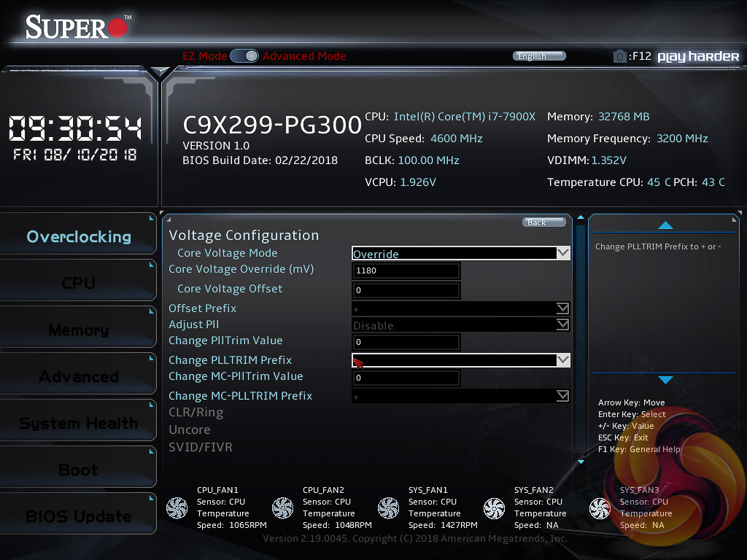Click the Supermicro logo
Image resolution: width=747 pixels, height=560 pixels.
tap(77, 27)
